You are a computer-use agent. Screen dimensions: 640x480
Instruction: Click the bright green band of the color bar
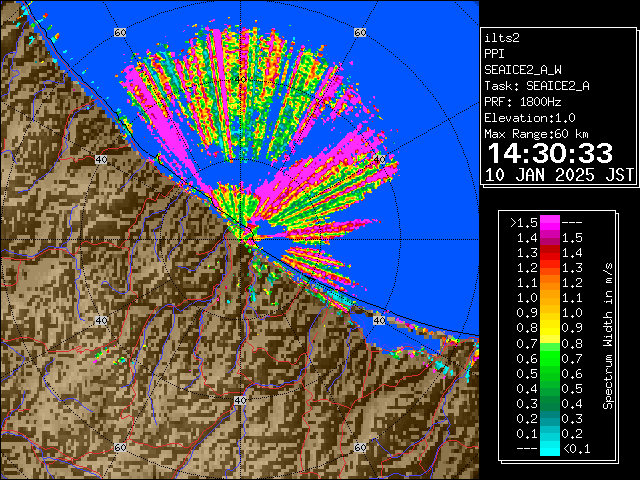[550, 358]
